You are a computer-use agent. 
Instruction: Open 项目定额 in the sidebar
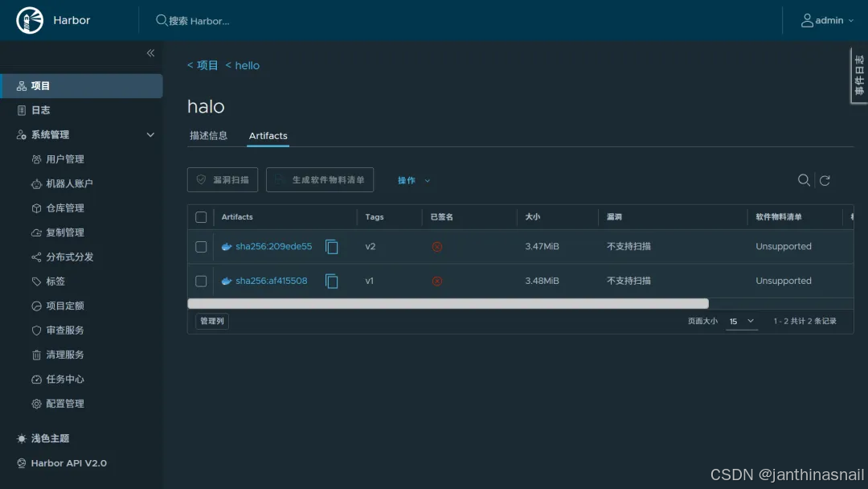65,306
